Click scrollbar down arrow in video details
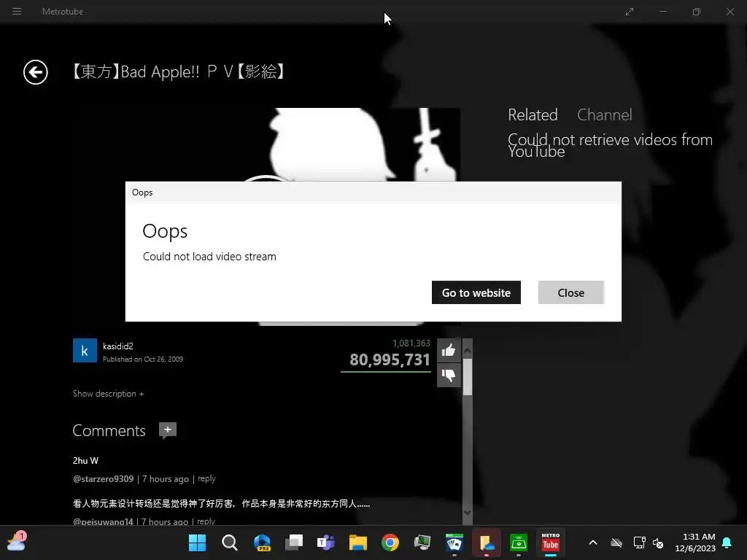This screenshot has height=560, width=747. [x=468, y=513]
